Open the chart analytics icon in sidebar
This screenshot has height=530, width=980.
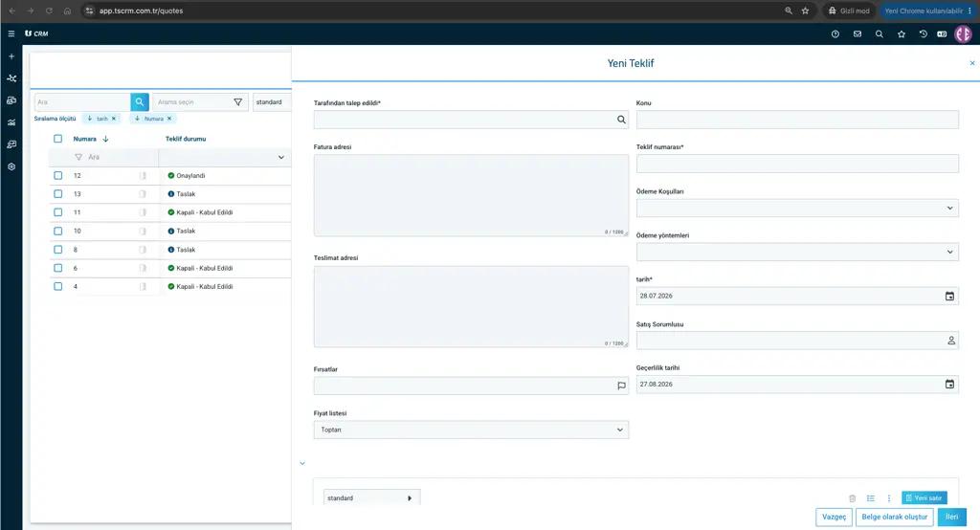(x=11, y=122)
